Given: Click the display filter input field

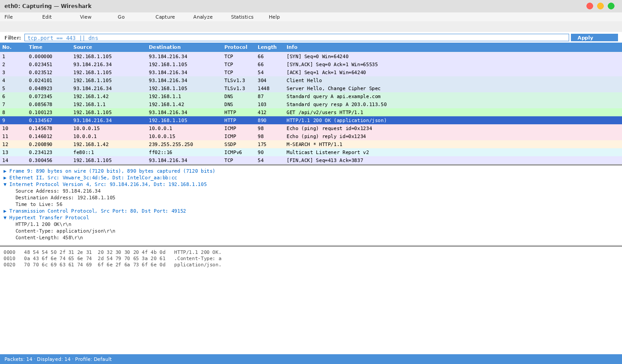Looking at the screenshot, I should pos(296,38).
